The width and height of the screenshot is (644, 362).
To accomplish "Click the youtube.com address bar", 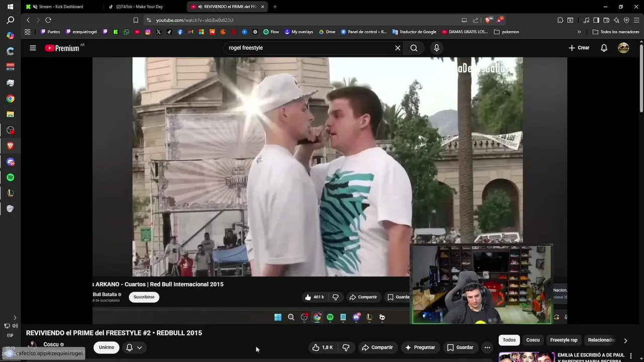I will [x=302, y=20].
